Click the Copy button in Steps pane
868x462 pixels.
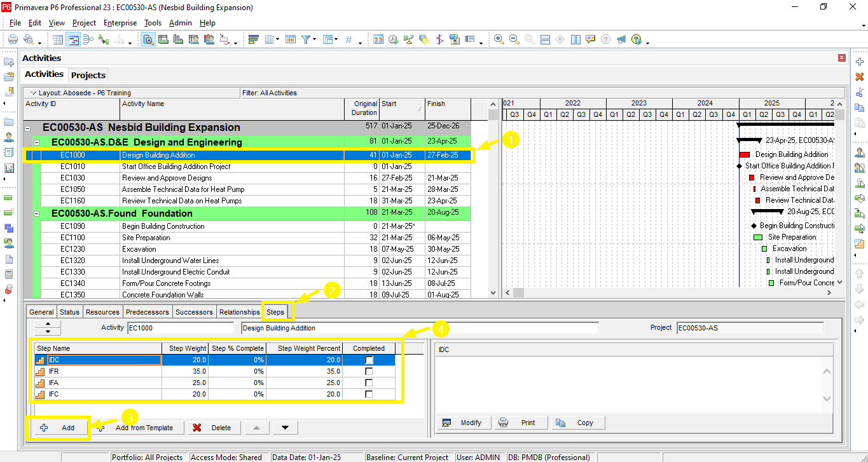click(577, 423)
